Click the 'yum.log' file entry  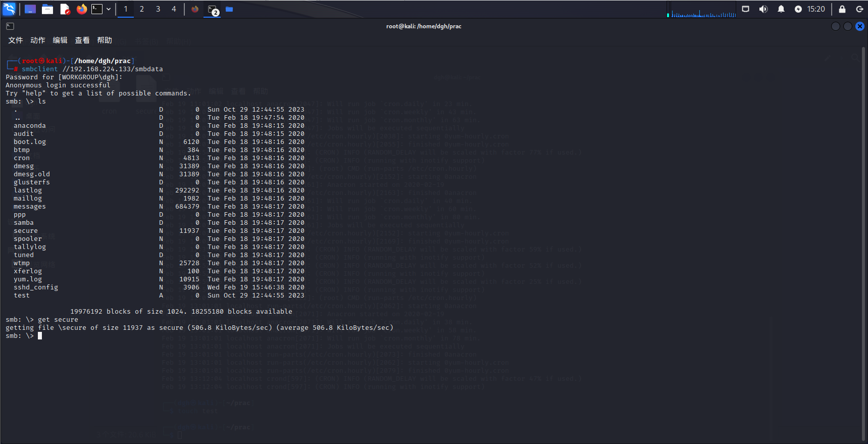click(x=28, y=279)
